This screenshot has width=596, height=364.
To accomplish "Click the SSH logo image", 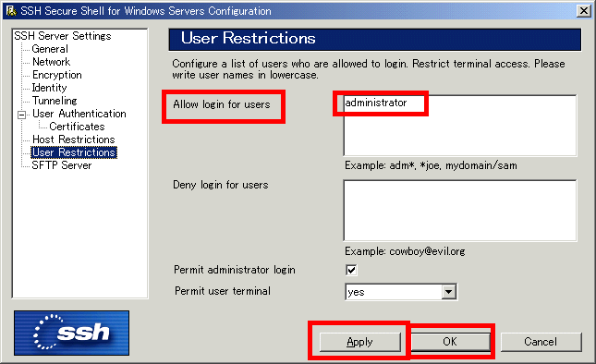I will pos(71,333).
